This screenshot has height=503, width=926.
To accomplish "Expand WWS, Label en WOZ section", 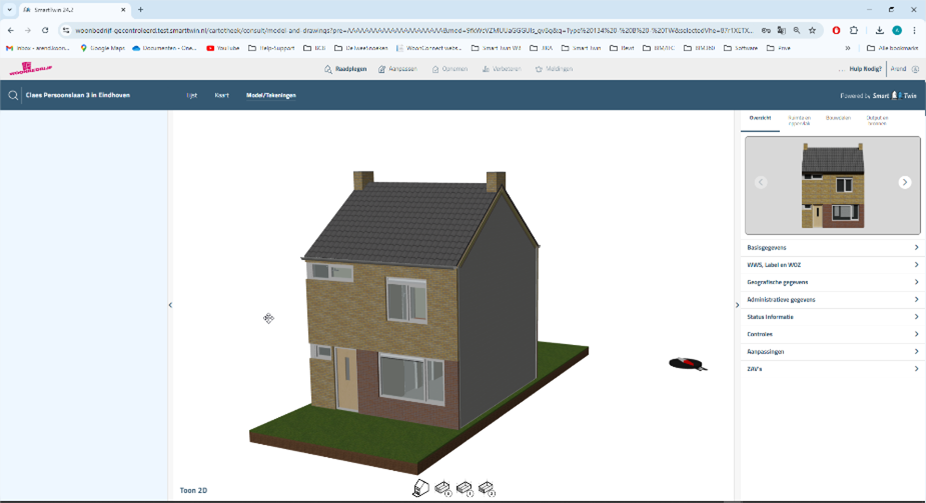I will click(831, 265).
